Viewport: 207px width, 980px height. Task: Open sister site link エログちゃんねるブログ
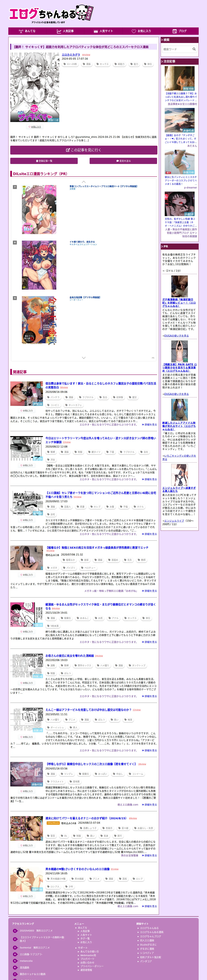(x=150, y=936)
